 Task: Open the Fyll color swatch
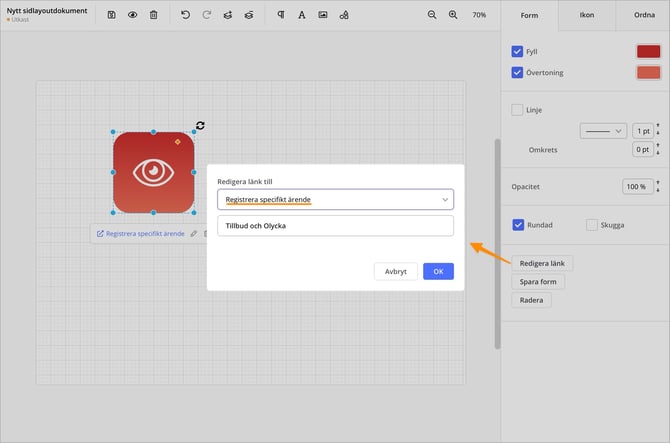coord(648,51)
